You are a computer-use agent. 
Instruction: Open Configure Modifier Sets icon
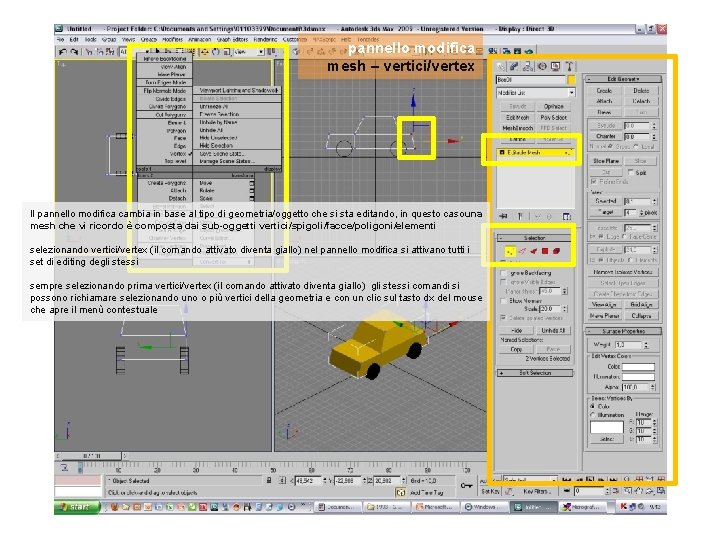click(567, 216)
